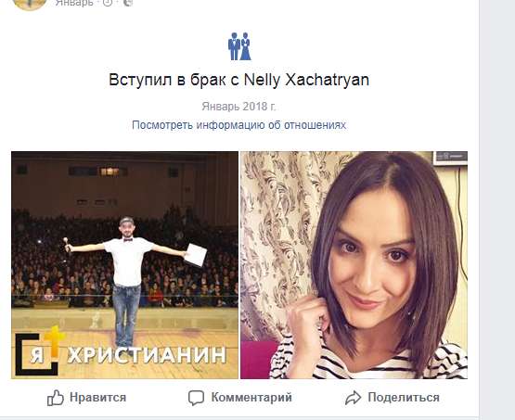Screen dimensions: 515x420
Task: Open the photo of man on stage
Action: [x=125, y=265]
